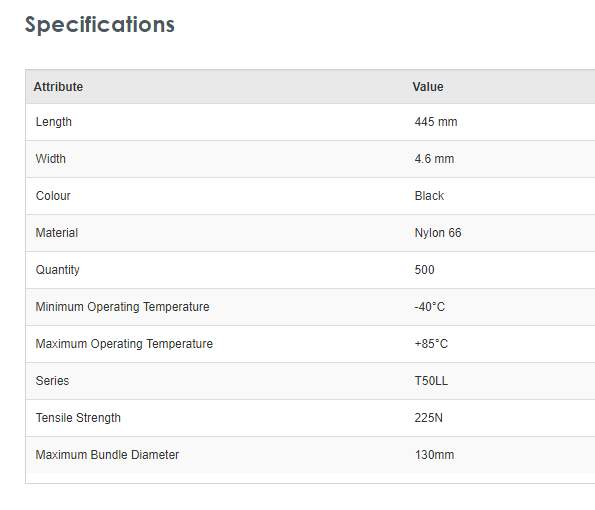Select the 225N tensile strength value

[428, 418]
